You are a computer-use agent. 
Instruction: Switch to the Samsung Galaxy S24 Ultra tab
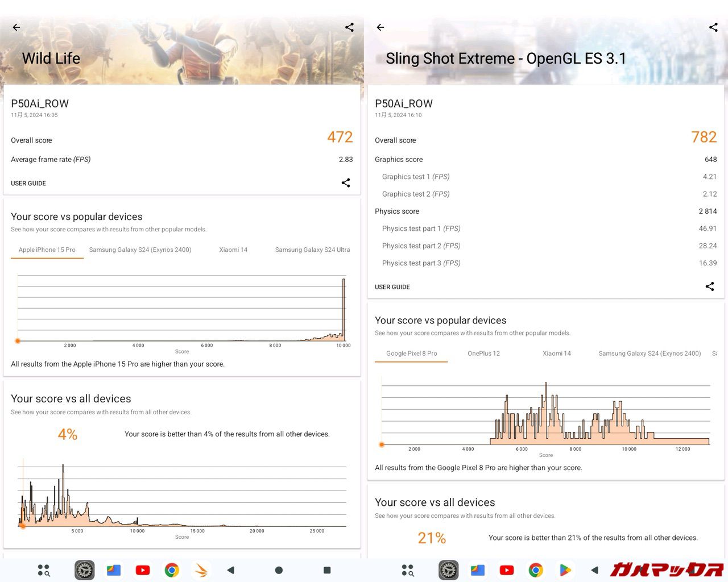pyautogui.click(x=312, y=250)
